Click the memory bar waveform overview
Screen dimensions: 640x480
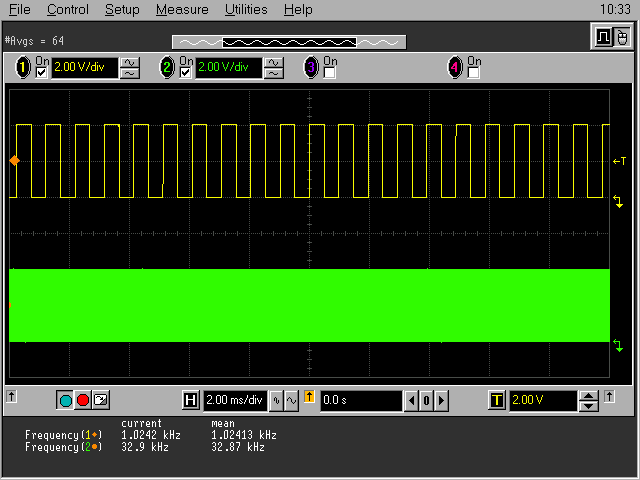coord(289,42)
